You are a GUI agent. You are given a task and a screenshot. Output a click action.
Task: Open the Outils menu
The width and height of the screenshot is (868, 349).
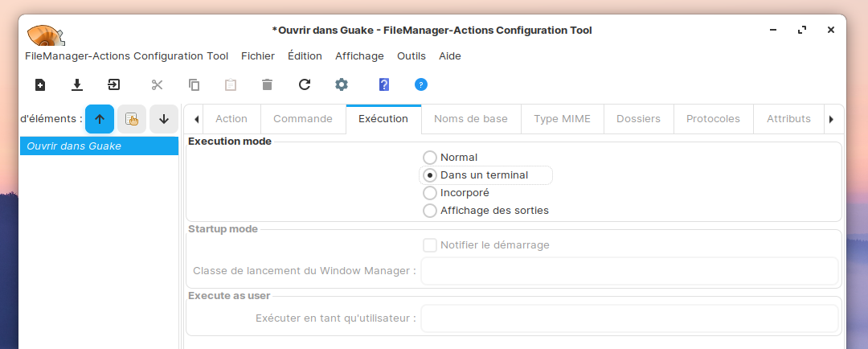click(411, 56)
